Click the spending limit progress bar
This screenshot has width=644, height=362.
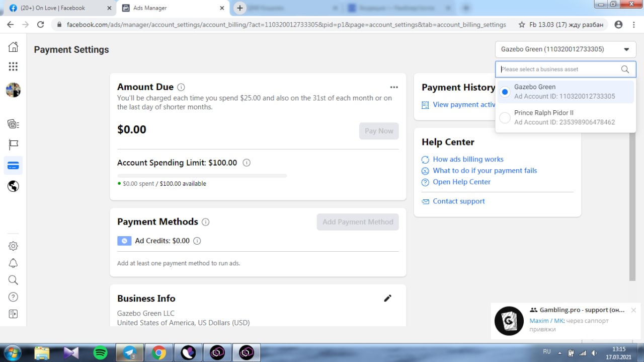click(202, 176)
